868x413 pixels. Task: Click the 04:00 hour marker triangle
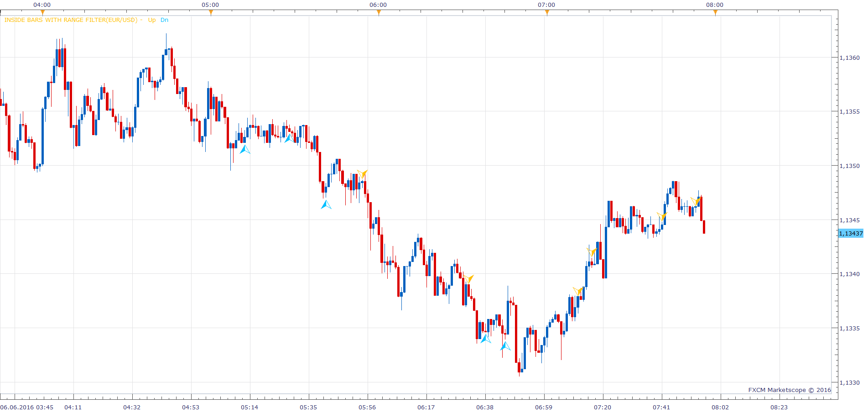pyautogui.click(x=42, y=12)
